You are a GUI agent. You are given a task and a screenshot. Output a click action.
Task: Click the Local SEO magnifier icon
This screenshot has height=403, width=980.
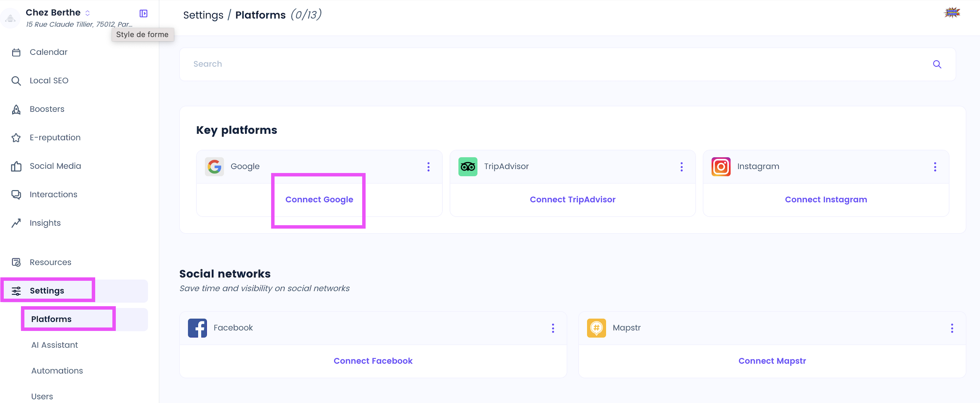pos(16,81)
